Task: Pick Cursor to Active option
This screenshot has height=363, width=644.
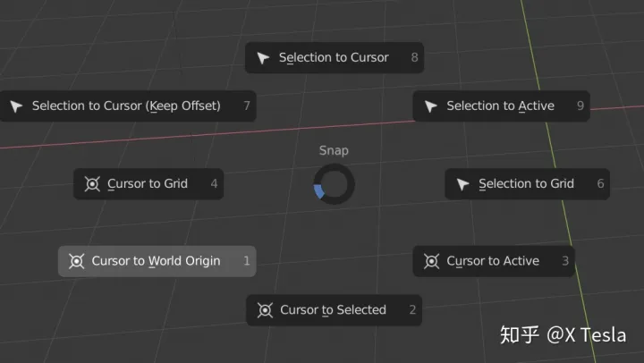Action: pos(494,261)
